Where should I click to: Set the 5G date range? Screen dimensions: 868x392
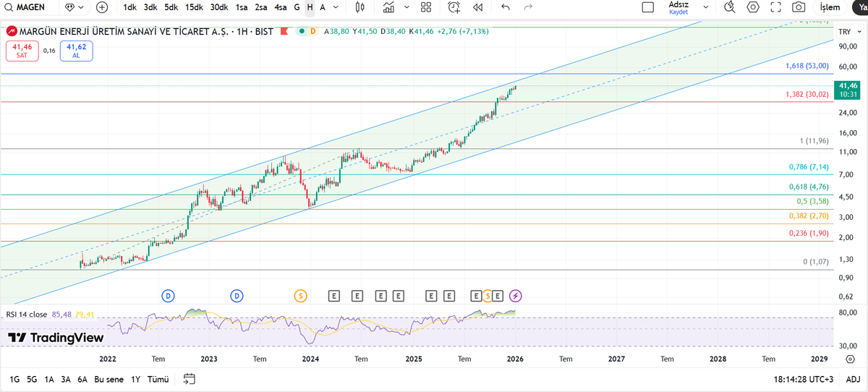(x=32, y=379)
